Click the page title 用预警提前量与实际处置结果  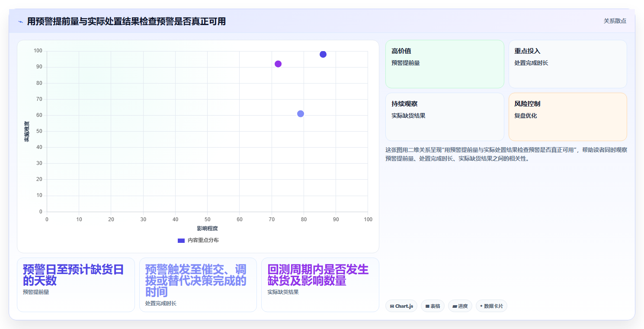click(x=126, y=22)
